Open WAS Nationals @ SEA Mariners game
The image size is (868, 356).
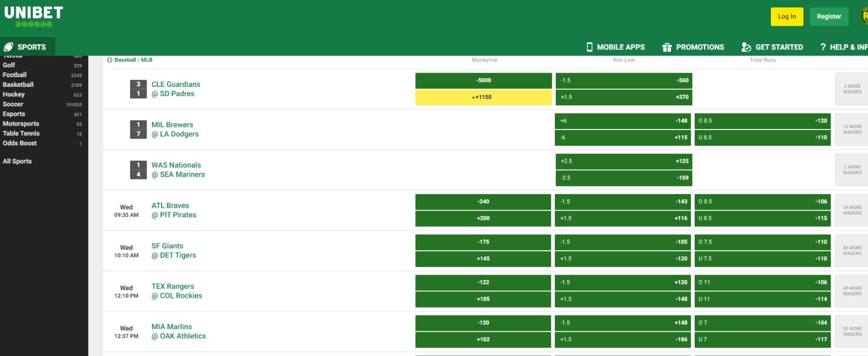pos(178,170)
